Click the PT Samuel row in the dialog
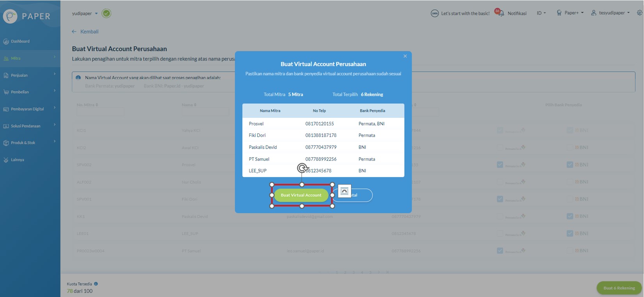The image size is (644, 297). [323, 159]
